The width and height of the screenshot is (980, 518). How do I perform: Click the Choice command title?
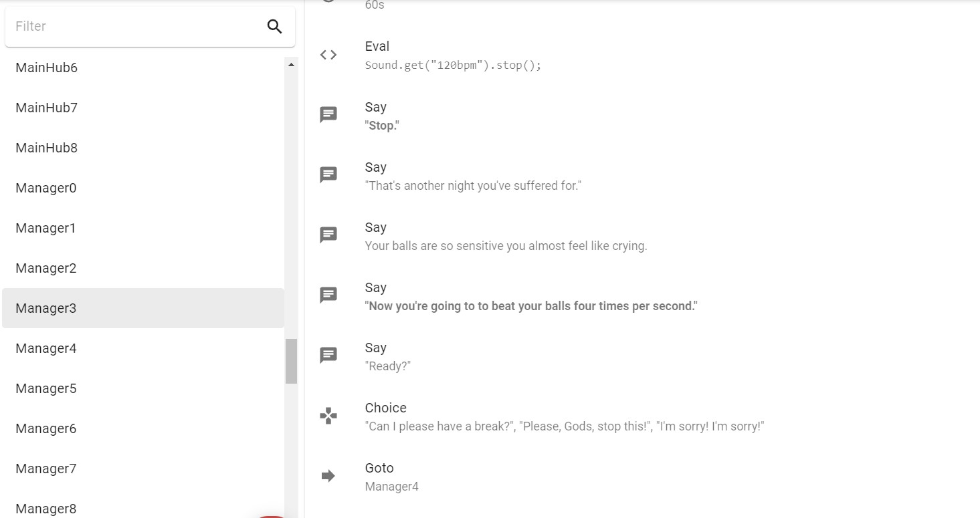click(x=386, y=408)
